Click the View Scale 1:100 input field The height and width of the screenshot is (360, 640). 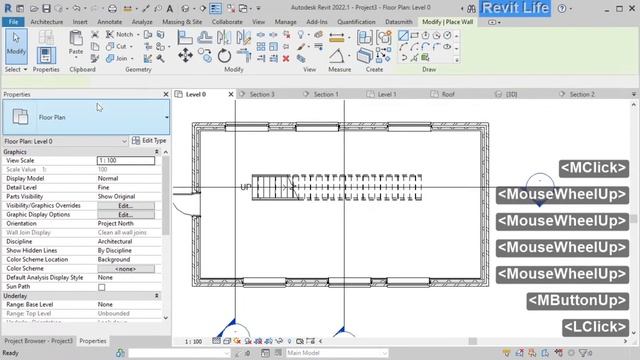pos(126,160)
